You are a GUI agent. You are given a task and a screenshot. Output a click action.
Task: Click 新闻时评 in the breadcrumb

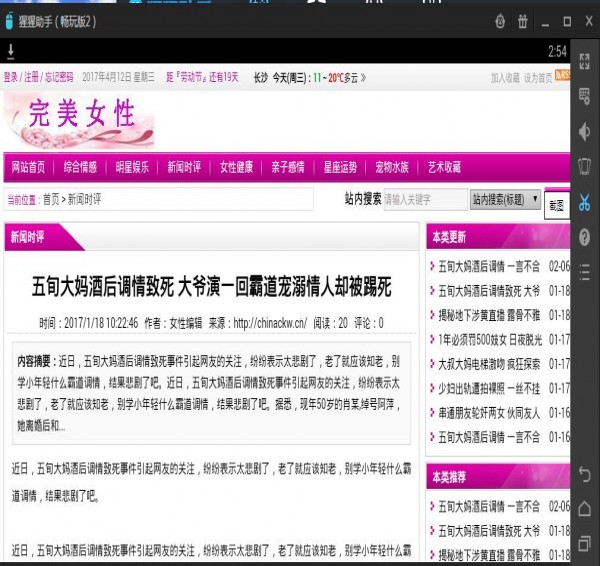coord(85,199)
